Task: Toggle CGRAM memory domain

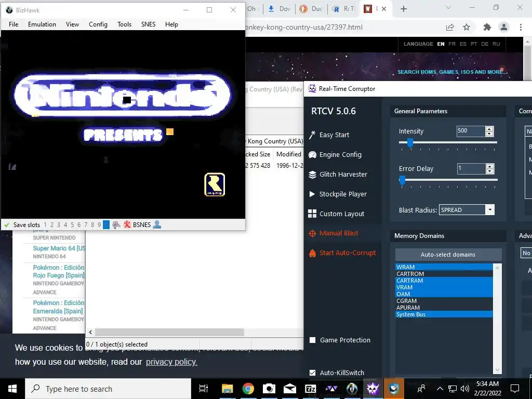Action: 444,301
